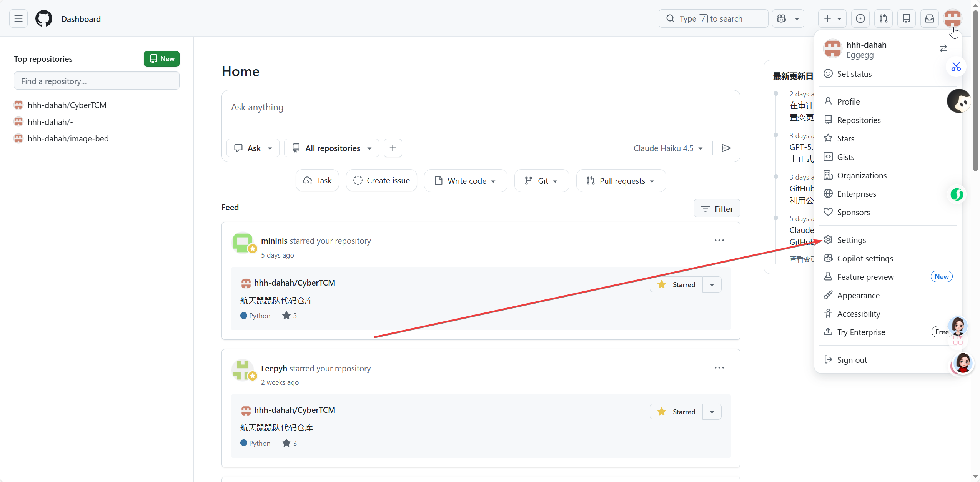This screenshot has height=482, width=980.
Task: Click the GitHub logo icon
Action: (x=44, y=18)
